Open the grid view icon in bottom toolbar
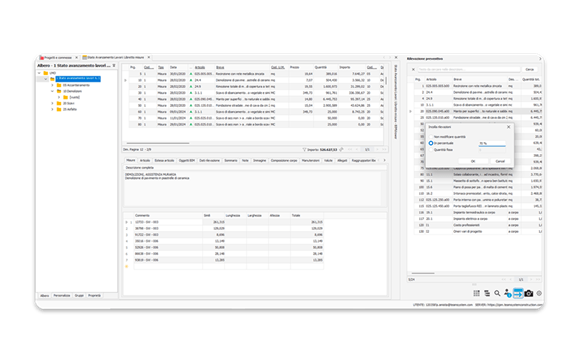This screenshot has width=576, height=362. [476, 293]
